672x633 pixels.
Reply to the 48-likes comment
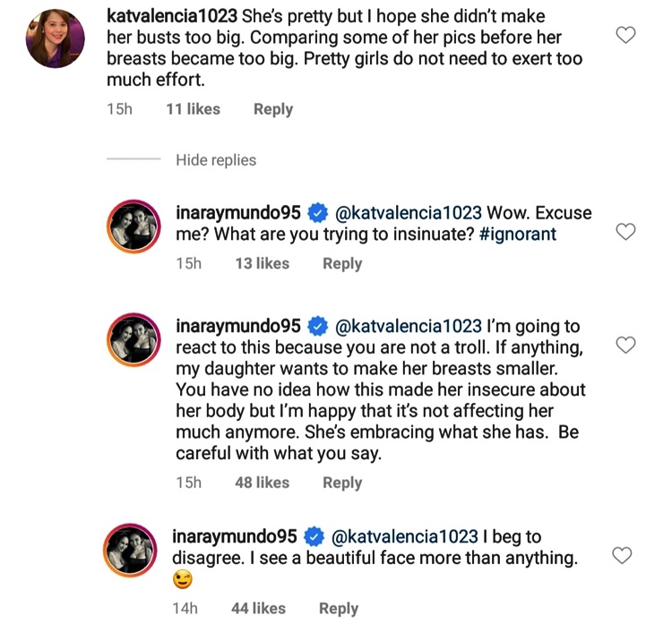pos(342,483)
